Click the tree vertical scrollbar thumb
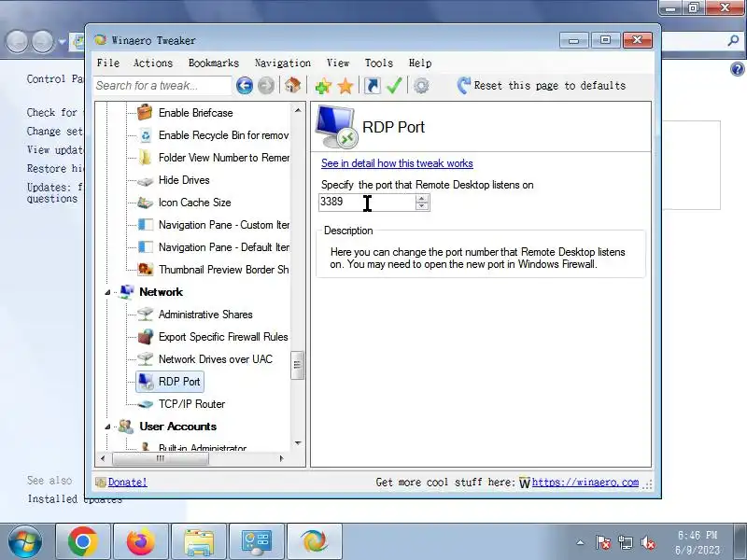The width and height of the screenshot is (747, 560). [297, 365]
